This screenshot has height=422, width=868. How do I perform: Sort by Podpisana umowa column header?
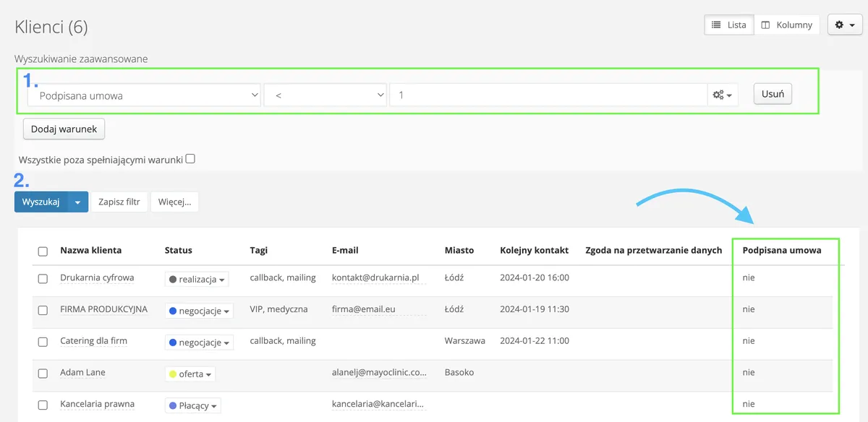(x=782, y=250)
